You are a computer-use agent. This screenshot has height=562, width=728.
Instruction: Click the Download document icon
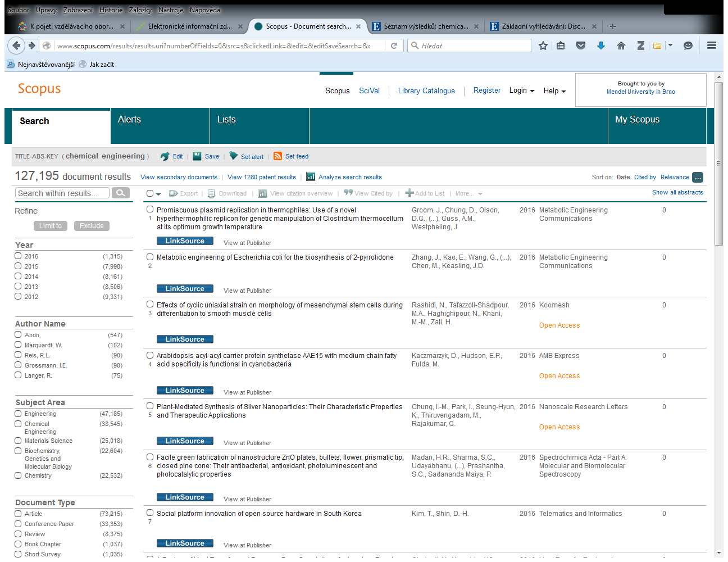tap(211, 193)
